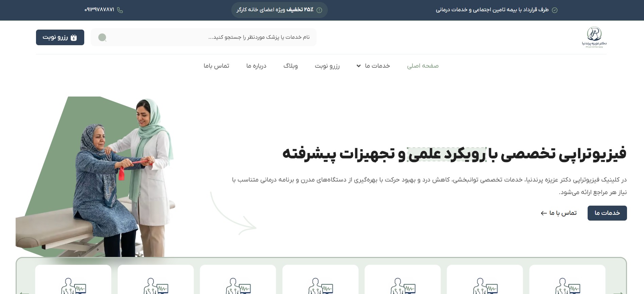
Task: Click the phone number ۰۹۱۳۹۷۸۷۸۷۱
Action: [99, 10]
